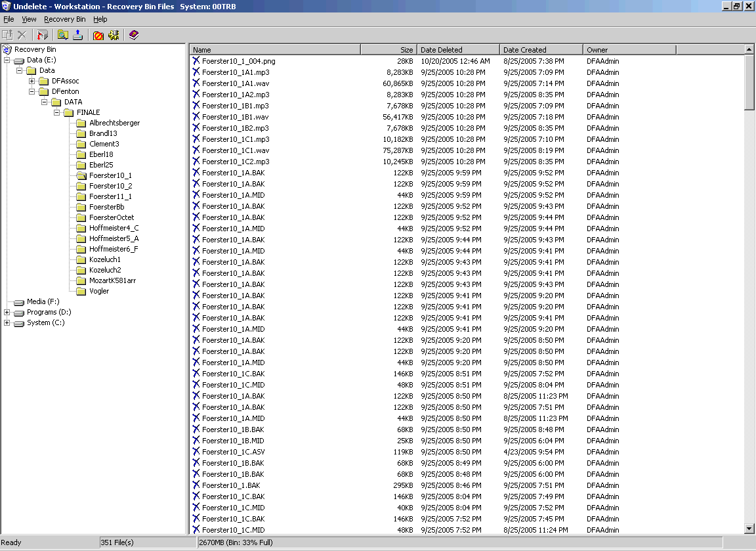This screenshot has height=551, width=756.
Task: Open the Recovery Bin menu
Action: click(x=64, y=19)
